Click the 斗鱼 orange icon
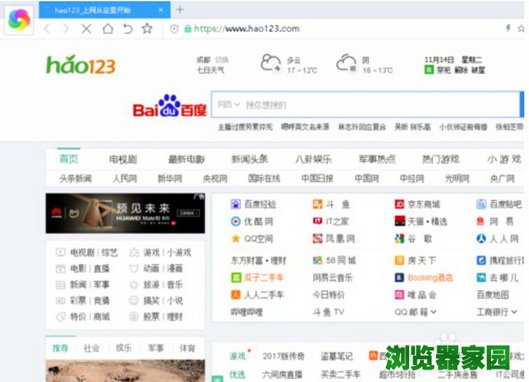 (317, 204)
